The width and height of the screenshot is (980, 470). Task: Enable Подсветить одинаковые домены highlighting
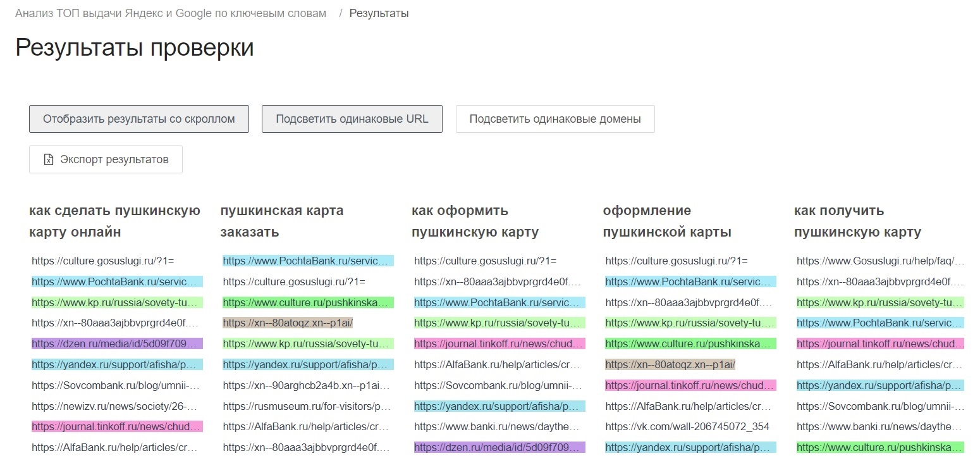(554, 118)
